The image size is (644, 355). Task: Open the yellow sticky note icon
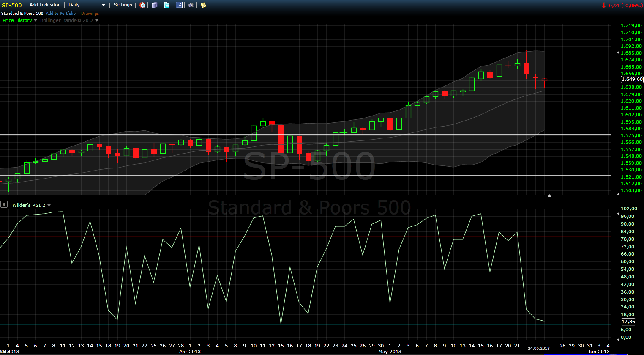[x=203, y=5]
